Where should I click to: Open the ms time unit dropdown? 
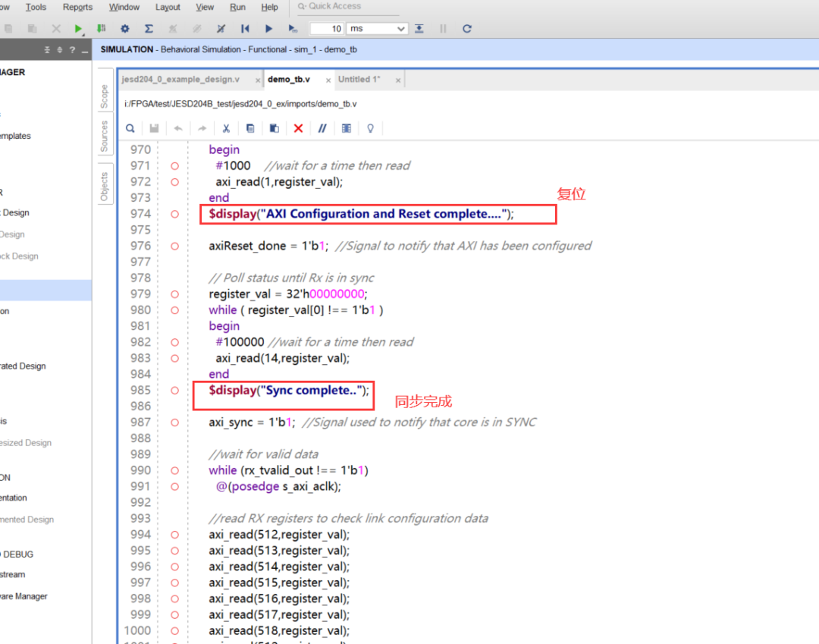(377, 29)
